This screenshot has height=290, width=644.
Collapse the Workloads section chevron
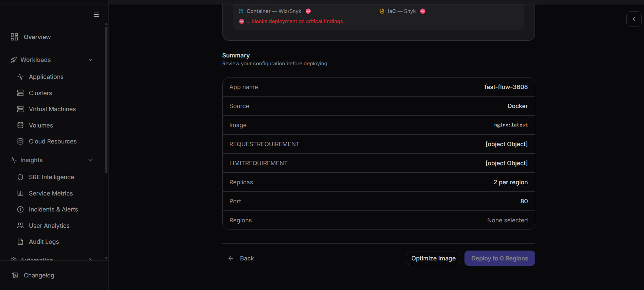click(x=90, y=60)
